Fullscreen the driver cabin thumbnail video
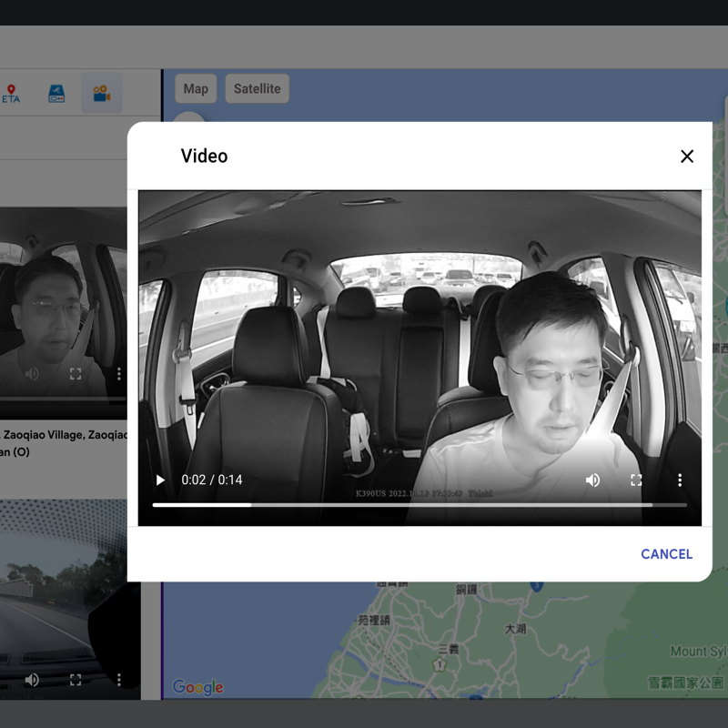728x728 pixels. click(x=76, y=374)
